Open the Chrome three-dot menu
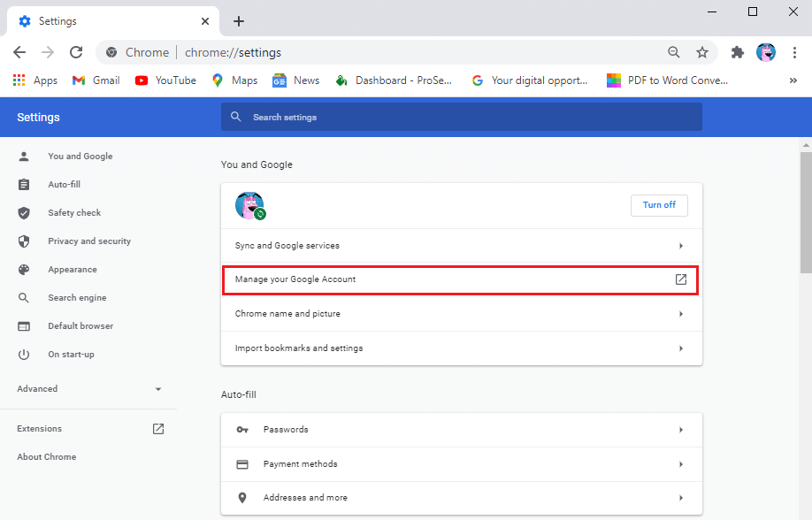This screenshot has width=812, height=520. (x=795, y=52)
